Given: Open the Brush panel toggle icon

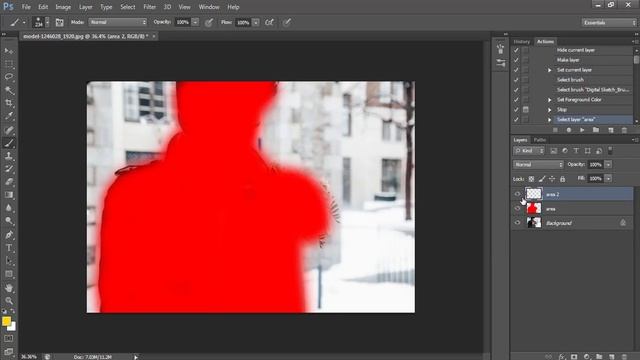Looking at the screenshot, I should tap(60, 22).
